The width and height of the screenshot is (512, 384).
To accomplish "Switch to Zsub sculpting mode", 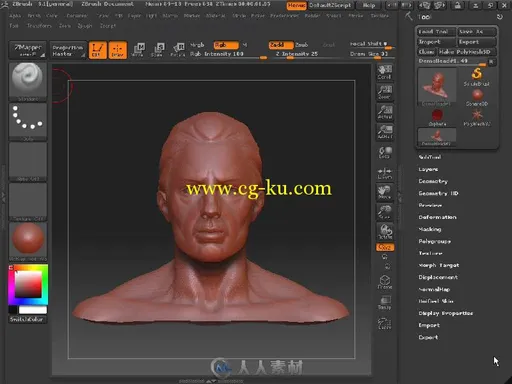I will [x=301, y=45].
